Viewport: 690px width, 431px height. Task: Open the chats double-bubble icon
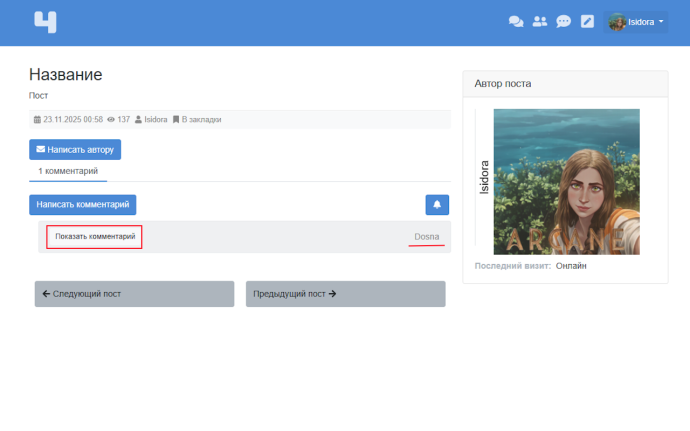click(516, 21)
